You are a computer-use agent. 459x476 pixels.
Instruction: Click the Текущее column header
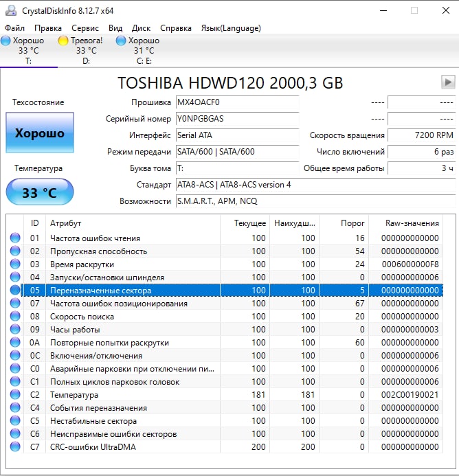click(x=245, y=223)
